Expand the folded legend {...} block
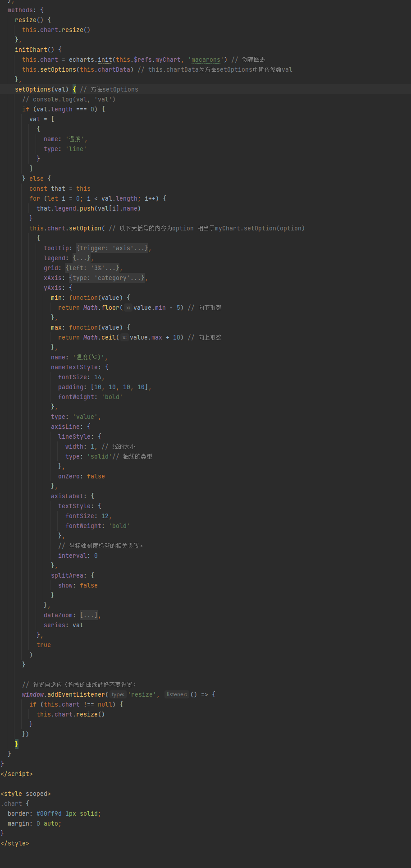Viewport: 411px width, 868px height. tap(82, 258)
